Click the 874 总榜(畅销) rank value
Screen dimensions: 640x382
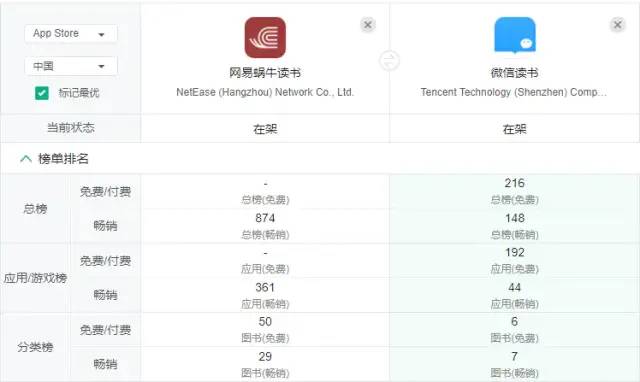(265, 218)
